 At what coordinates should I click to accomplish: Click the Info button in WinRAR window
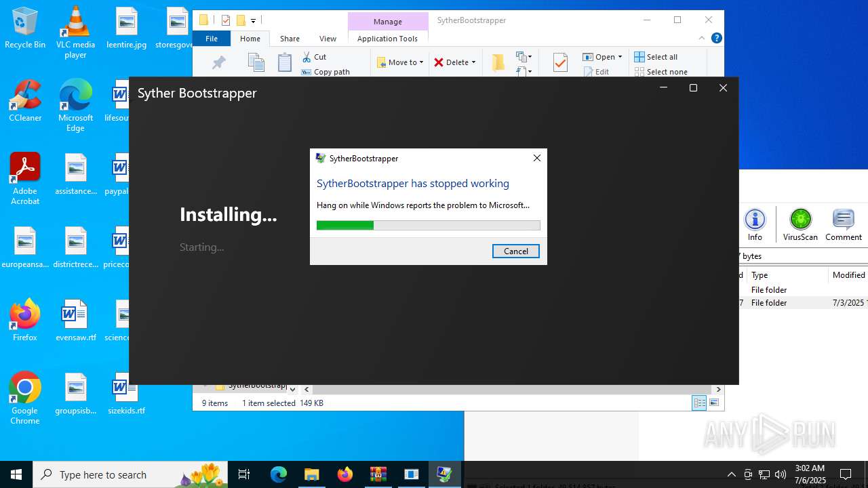coord(755,225)
